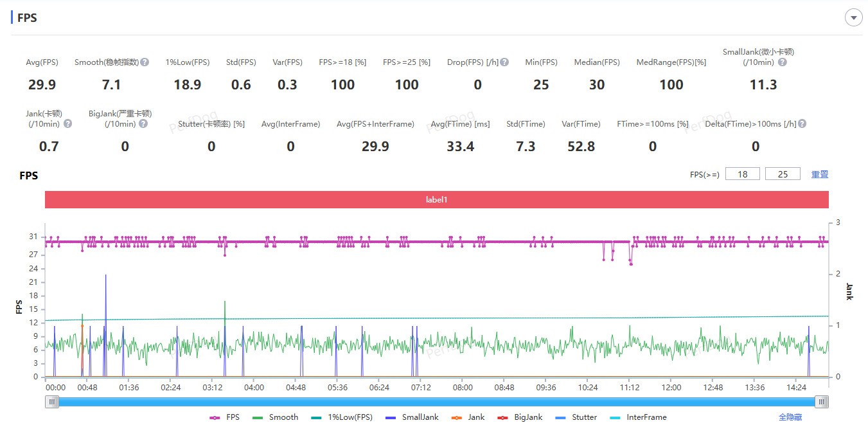The image size is (868, 425).
Task: Open help icon next to Smooth(稳帧指数)
Action: click(145, 62)
